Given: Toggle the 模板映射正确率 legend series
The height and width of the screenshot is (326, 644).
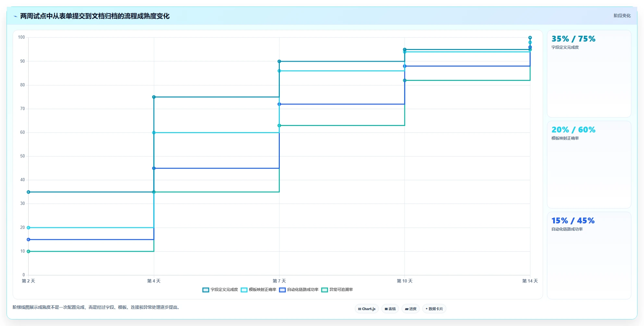Looking at the screenshot, I should 258,290.
